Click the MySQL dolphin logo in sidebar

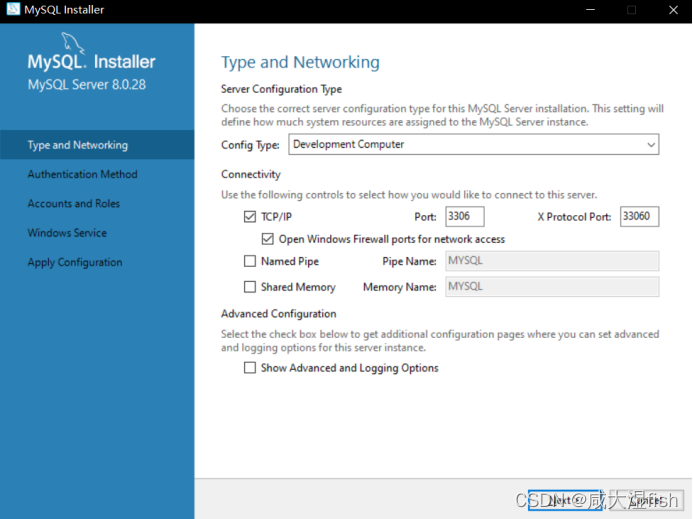click(x=72, y=42)
